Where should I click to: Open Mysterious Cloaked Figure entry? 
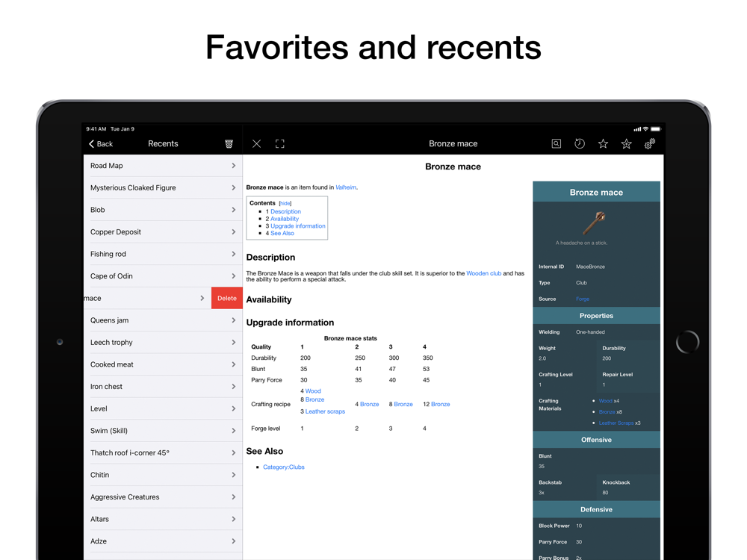click(163, 187)
